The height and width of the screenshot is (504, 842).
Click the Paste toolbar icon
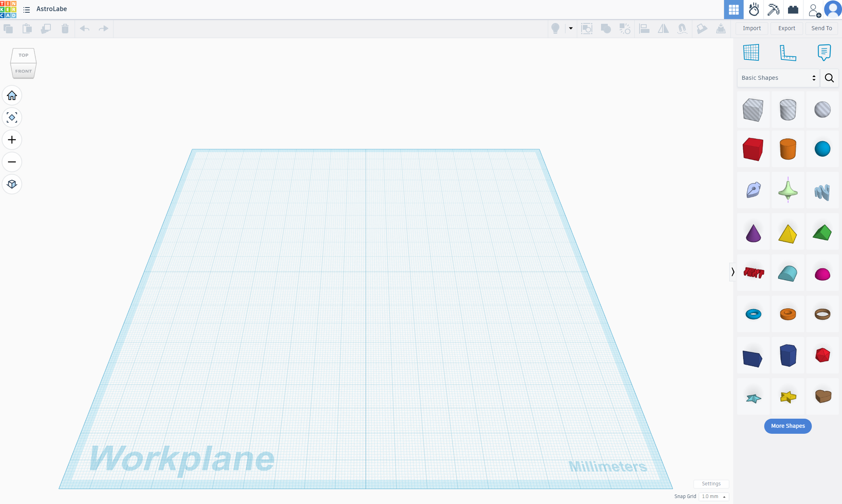[27, 29]
